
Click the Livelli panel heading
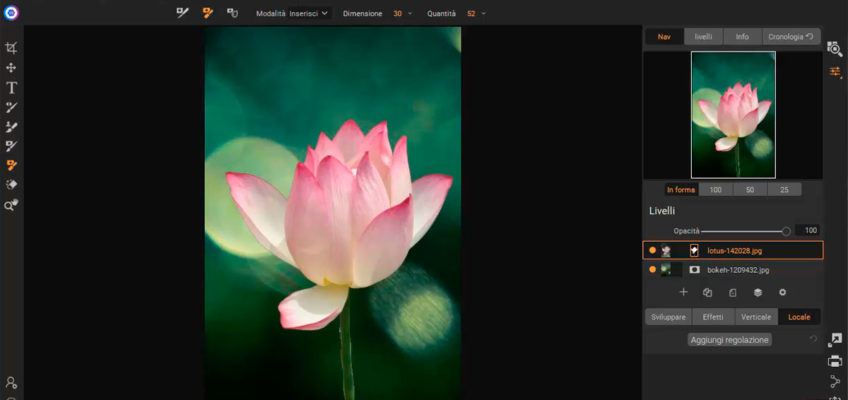point(661,211)
